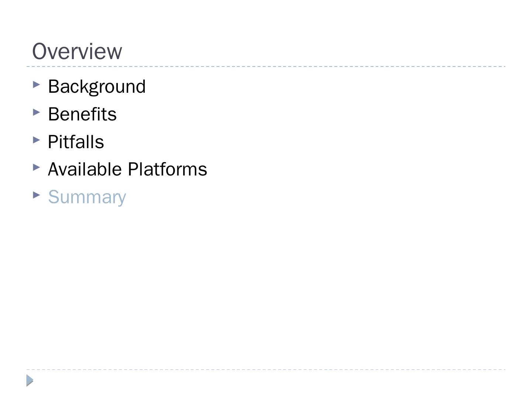
Task: Select the arrow bullet beside Summary
Action: click(36, 195)
